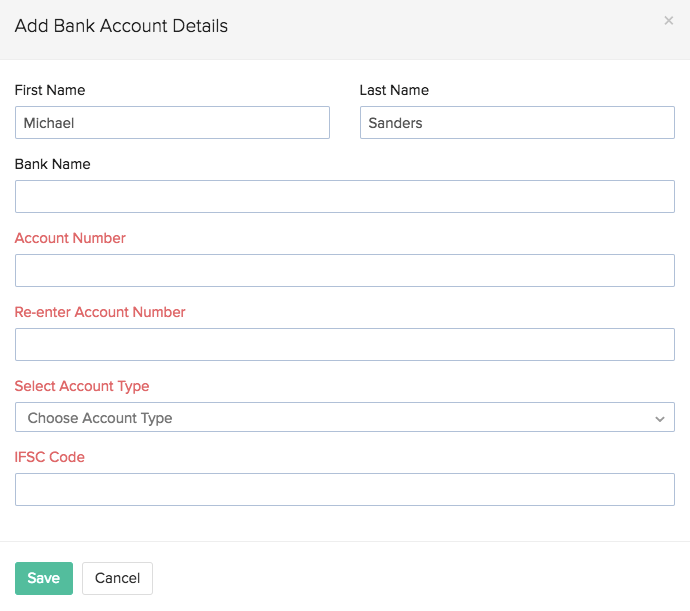Click the Last Name input field

(517, 123)
